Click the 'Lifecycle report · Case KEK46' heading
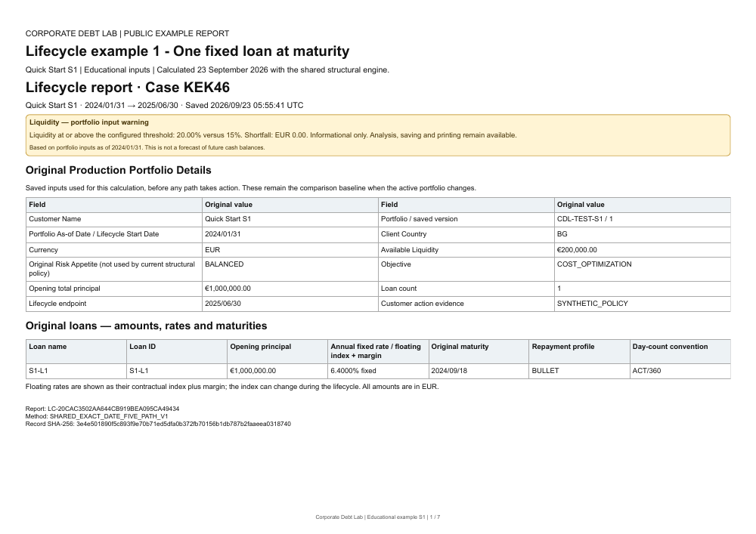Image resolution: width=756 pixels, height=534 pixels. point(127,87)
